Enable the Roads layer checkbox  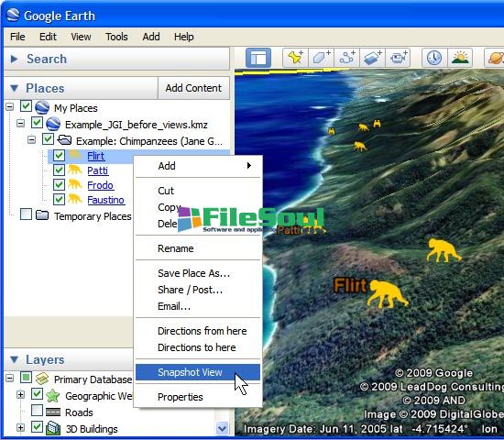tap(37, 411)
